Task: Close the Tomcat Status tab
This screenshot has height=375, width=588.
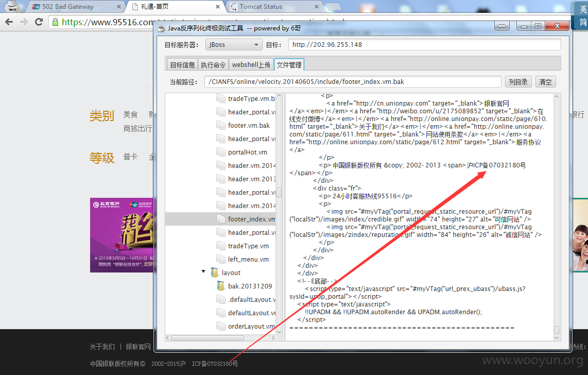Action: pyautogui.click(x=317, y=7)
